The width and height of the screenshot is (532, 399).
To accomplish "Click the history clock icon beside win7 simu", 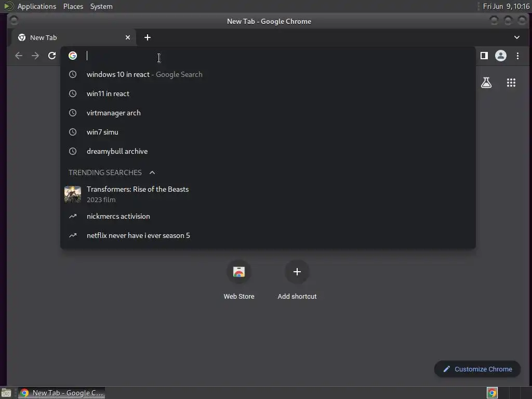I will [73, 132].
